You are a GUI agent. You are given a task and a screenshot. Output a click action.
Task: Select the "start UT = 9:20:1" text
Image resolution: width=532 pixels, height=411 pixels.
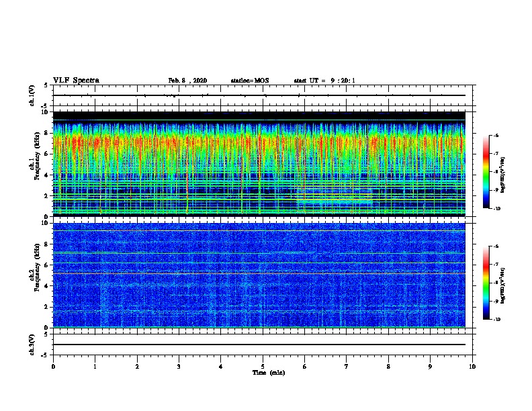324,81
